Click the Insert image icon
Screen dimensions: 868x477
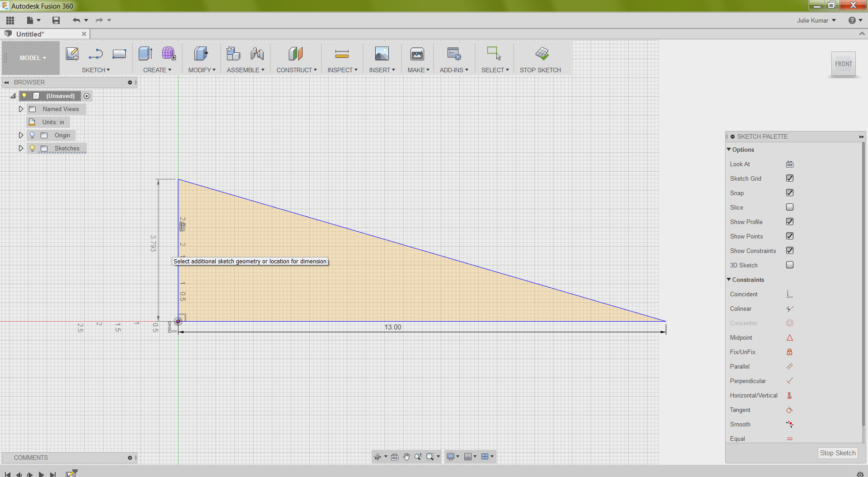(x=382, y=54)
